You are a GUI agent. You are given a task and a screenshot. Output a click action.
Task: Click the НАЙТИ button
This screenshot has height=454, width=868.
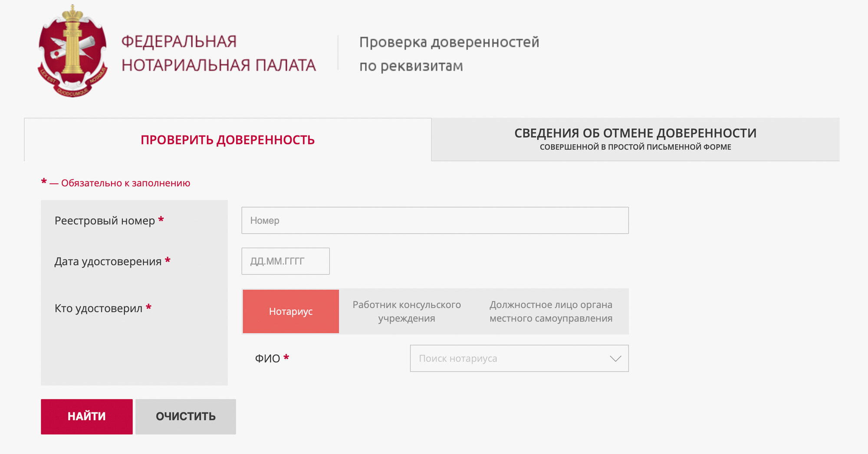click(87, 417)
